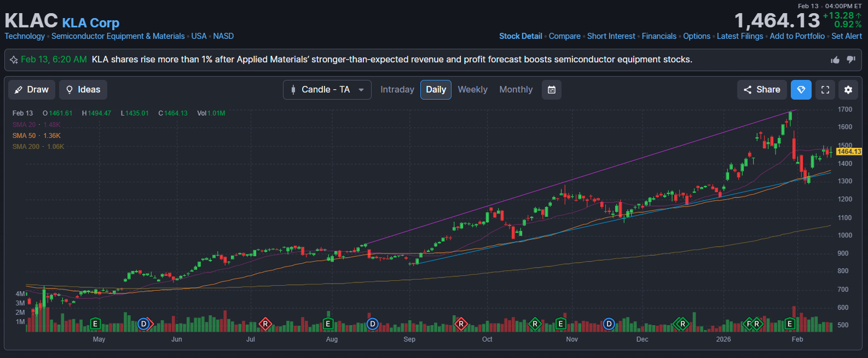Click the blue D dividend marker before Sep

(x=373, y=324)
